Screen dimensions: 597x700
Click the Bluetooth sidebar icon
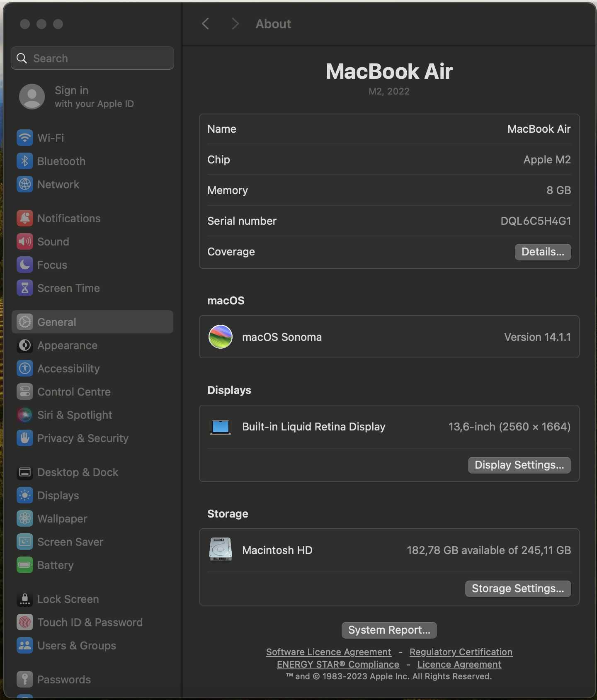point(25,161)
